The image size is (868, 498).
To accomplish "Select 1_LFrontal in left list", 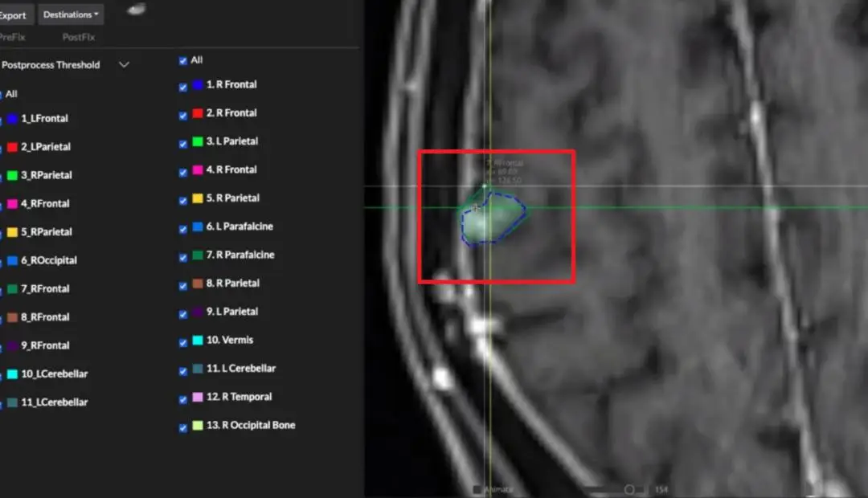I will (44, 118).
